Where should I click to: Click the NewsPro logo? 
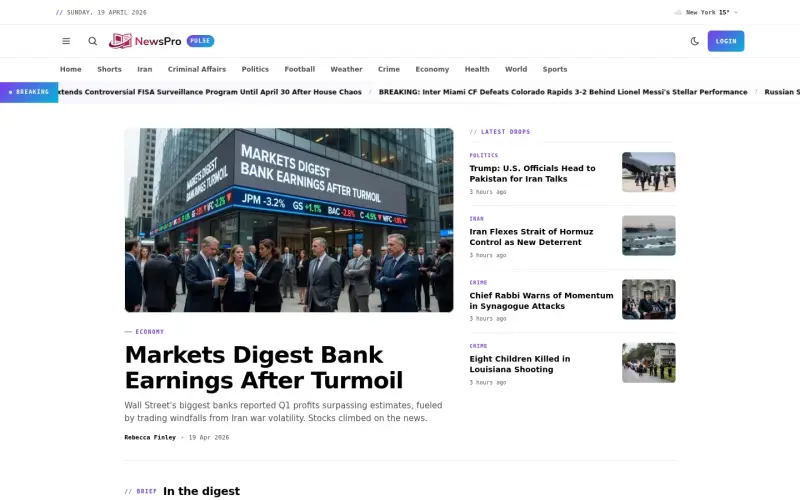tap(145, 41)
